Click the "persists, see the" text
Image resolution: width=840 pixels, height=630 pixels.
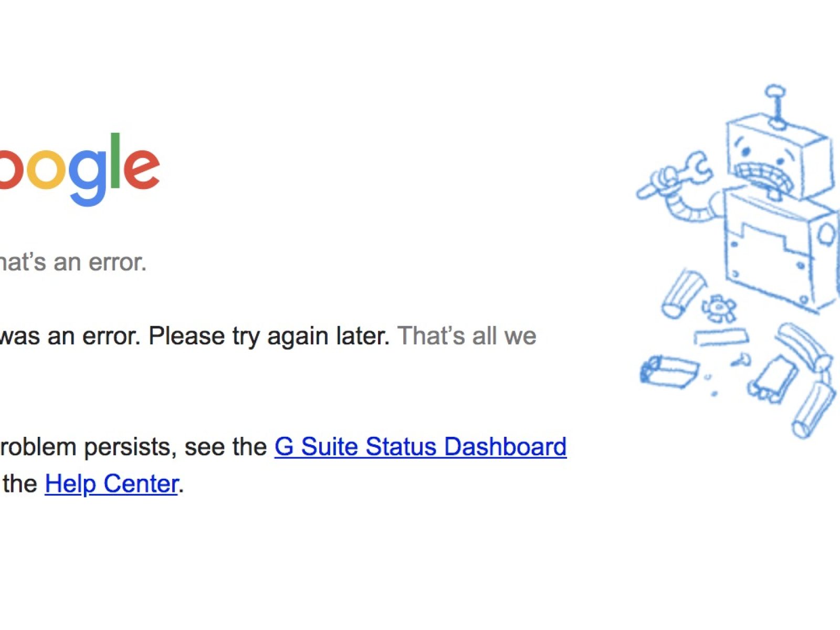(x=176, y=447)
